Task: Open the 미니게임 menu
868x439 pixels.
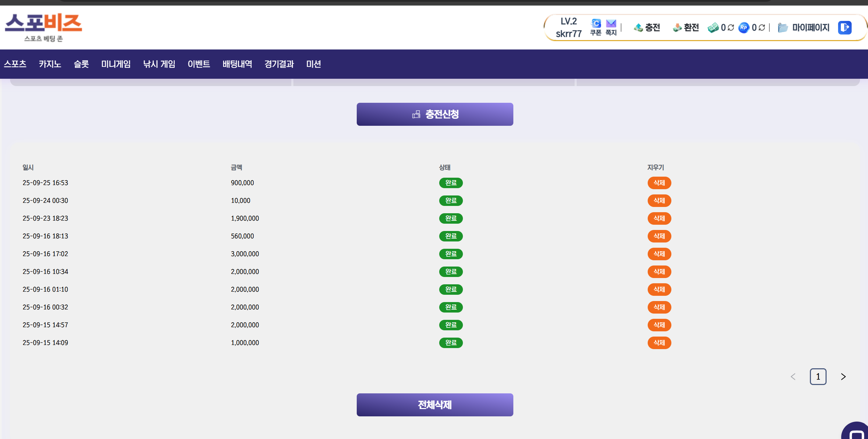Action: click(x=116, y=64)
